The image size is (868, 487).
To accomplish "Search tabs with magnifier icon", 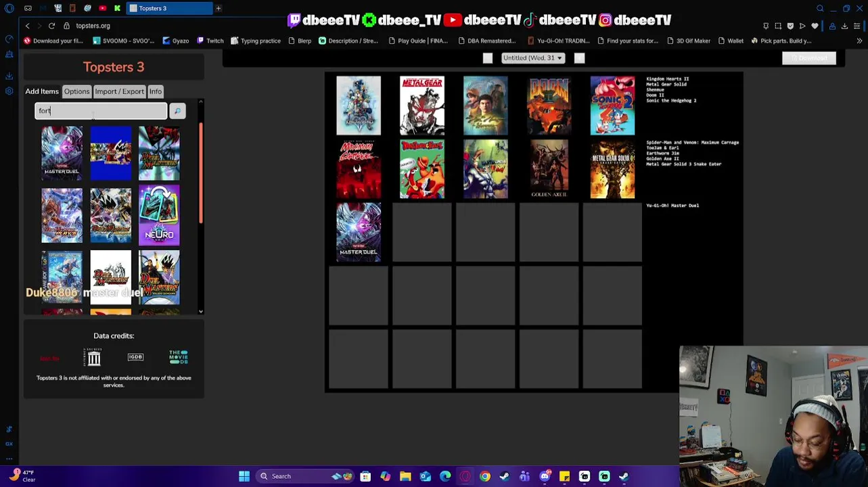I will (x=820, y=8).
